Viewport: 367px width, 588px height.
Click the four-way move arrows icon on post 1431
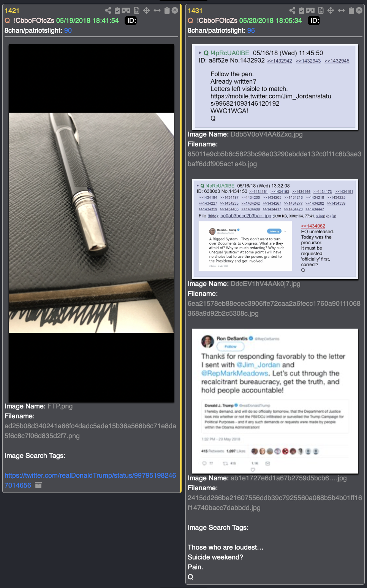[331, 11]
